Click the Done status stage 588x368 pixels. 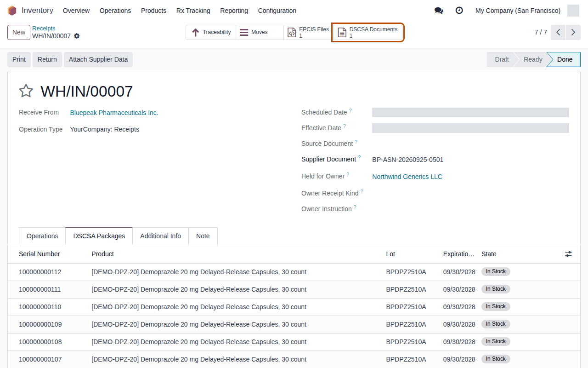coord(565,59)
